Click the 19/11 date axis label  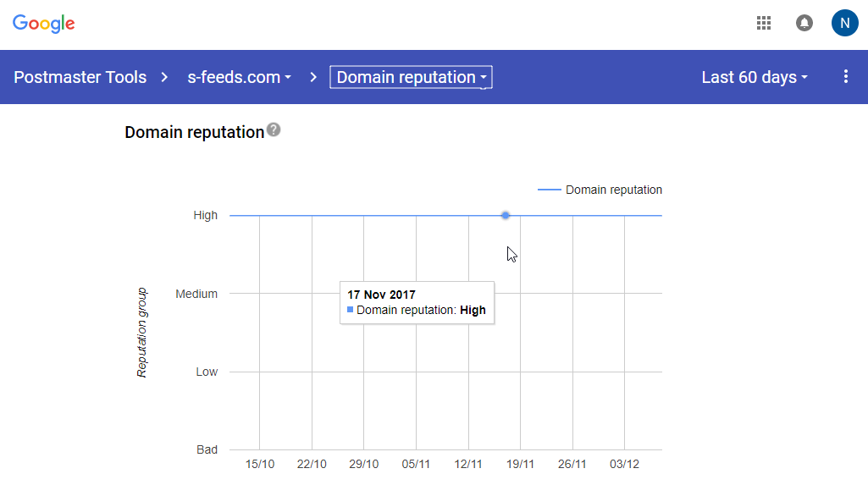click(520, 464)
